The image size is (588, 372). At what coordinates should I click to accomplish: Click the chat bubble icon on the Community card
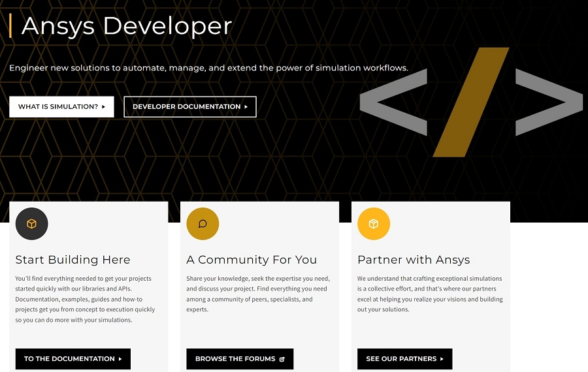tap(203, 224)
